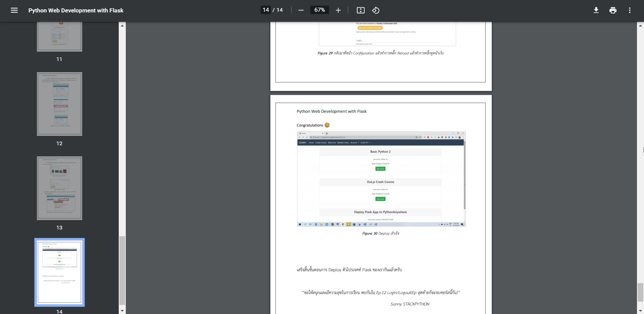Click the total page count '14' in toolbar
This screenshot has width=644, height=314.
(x=280, y=10)
